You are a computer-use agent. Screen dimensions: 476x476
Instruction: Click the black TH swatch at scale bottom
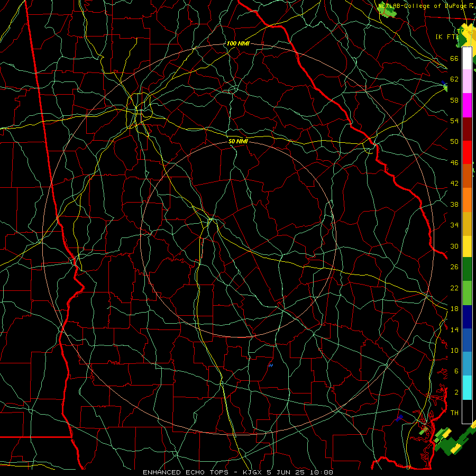[x=467, y=411]
